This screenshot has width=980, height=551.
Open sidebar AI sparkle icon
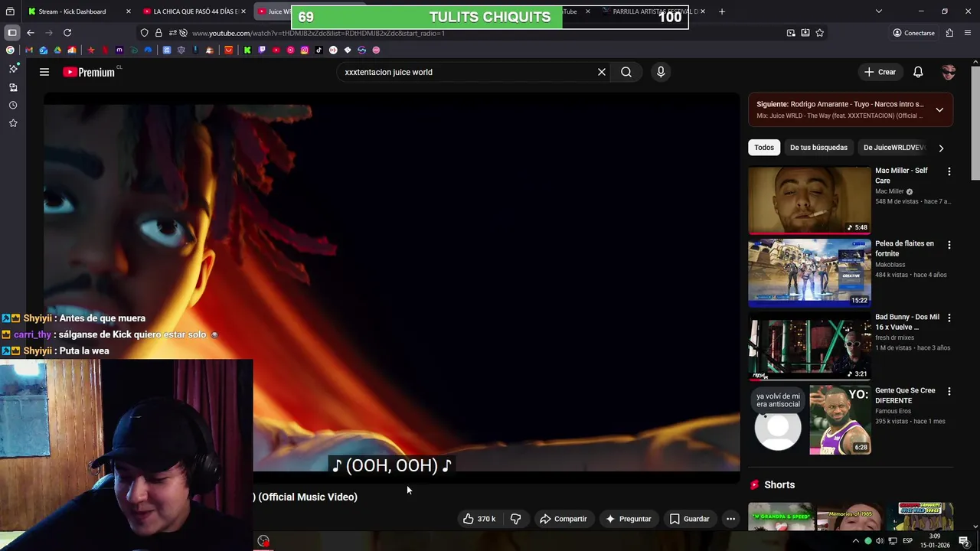coord(13,69)
